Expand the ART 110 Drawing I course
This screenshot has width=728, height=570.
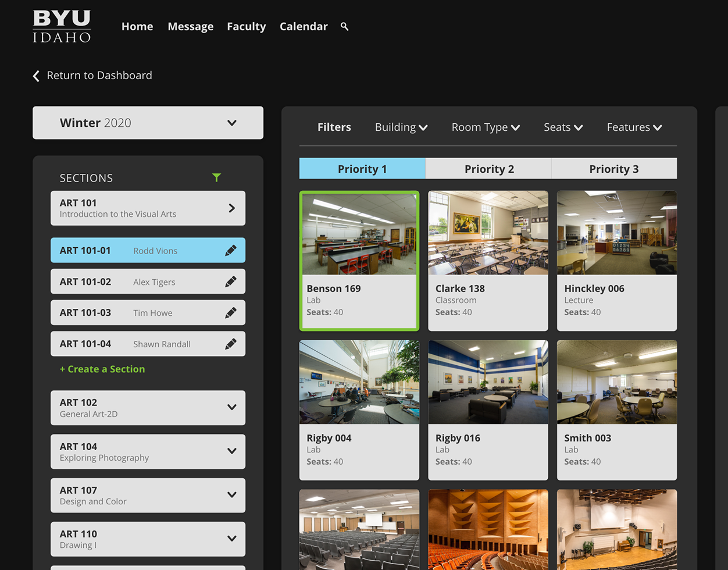point(148,539)
